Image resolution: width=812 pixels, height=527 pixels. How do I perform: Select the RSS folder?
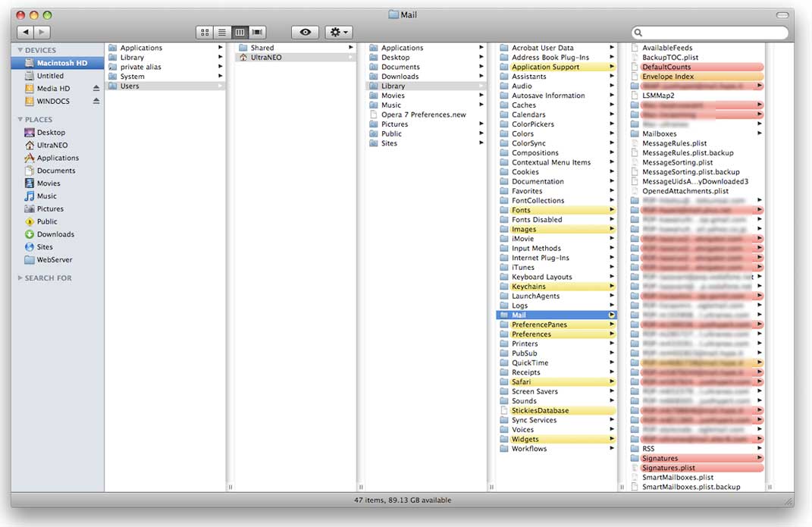[697, 449]
